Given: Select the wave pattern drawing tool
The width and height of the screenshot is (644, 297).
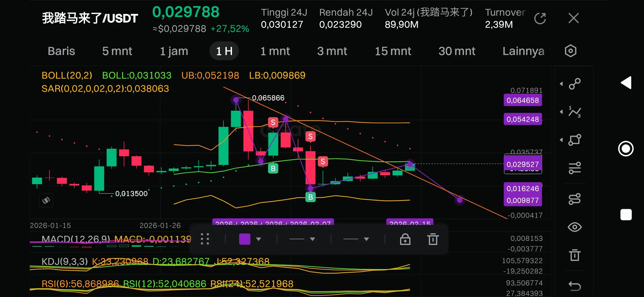Looking at the screenshot, I should coord(574,112).
